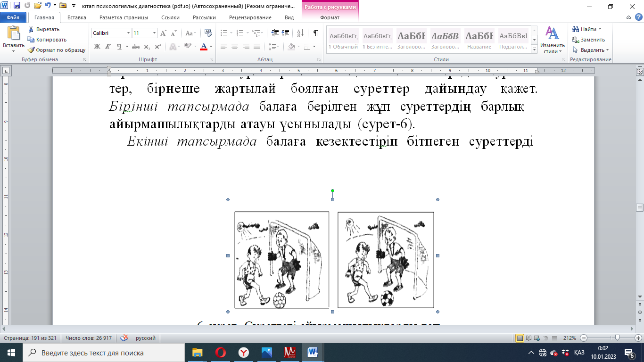Center-align text using the ribbon icon

(x=235, y=47)
